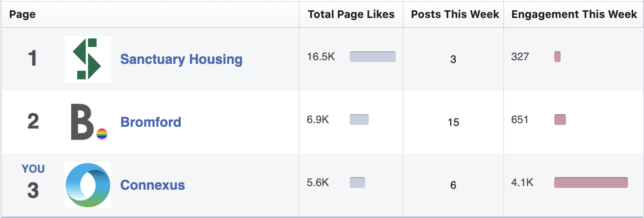Open the Bromford page link
Screen dimensions: 644x218
pyautogui.click(x=151, y=122)
